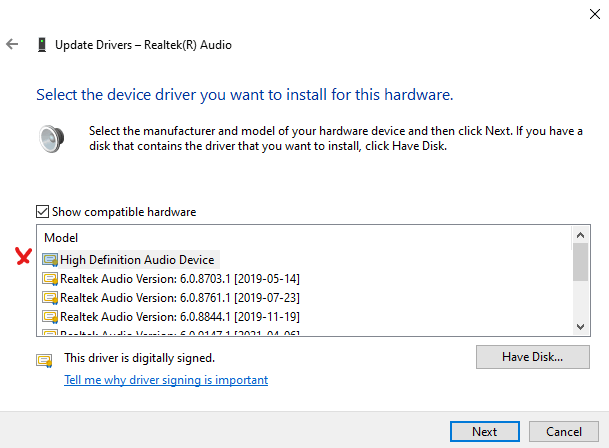Open Tell me why driver signing is important
Viewport: 609px width, 448px height.
tap(166, 380)
